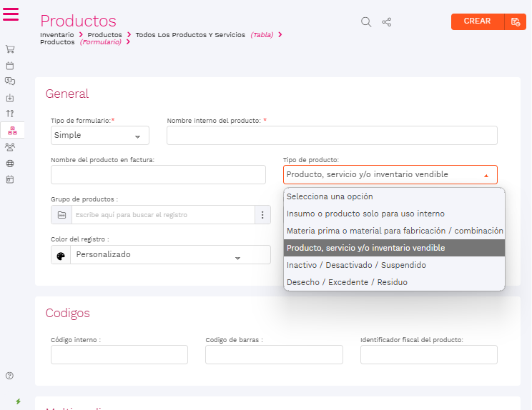The width and height of the screenshot is (532, 410).
Task: Click the color palette swatch icon
Action: pos(61,255)
